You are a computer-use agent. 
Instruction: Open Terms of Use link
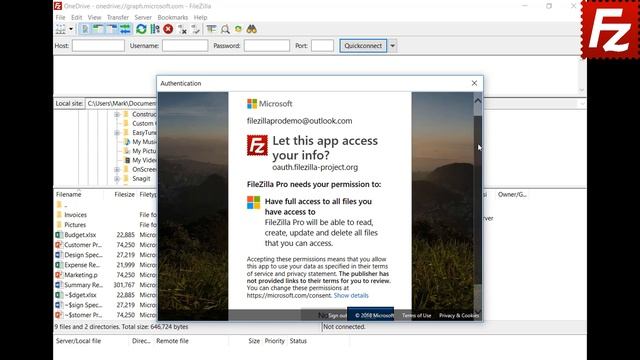point(416,315)
